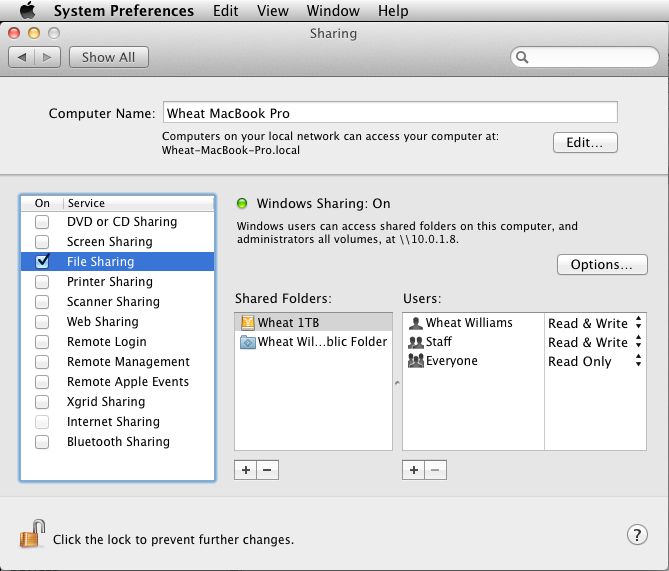Viewport: 669px width, 571px height.
Task: Click the Service column header
Action: [139, 203]
